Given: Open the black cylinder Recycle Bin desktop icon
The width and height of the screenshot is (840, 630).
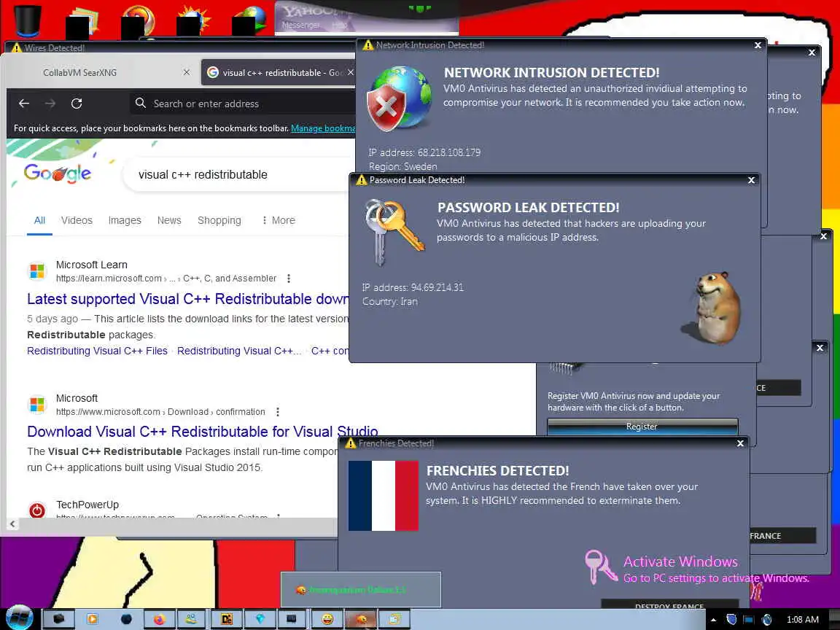Looking at the screenshot, I should point(27,20).
